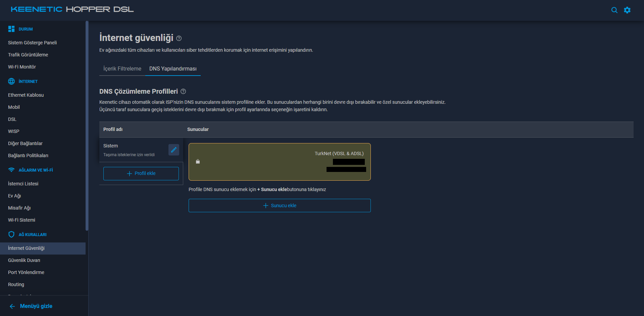Viewport: 644px width, 316px height.
Task: Click the Keenetic Hopper DSL logo
Action: tap(72, 9)
